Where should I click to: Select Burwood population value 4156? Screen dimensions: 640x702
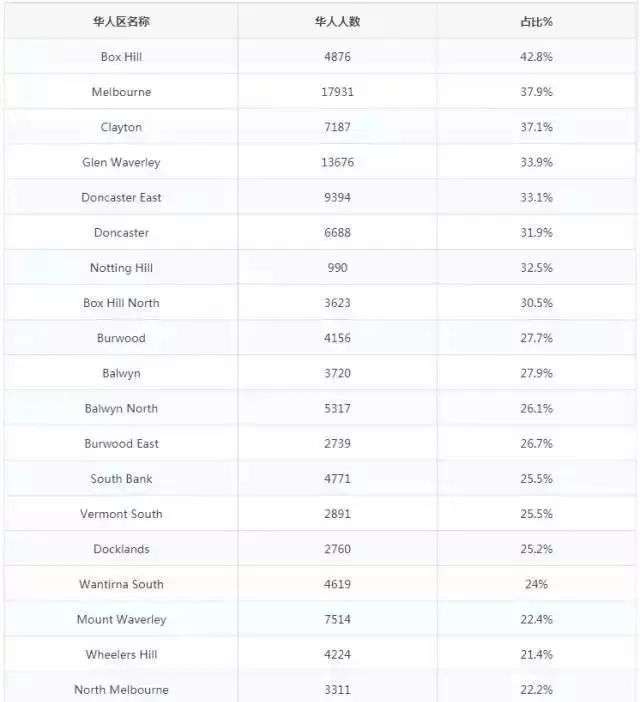point(337,338)
